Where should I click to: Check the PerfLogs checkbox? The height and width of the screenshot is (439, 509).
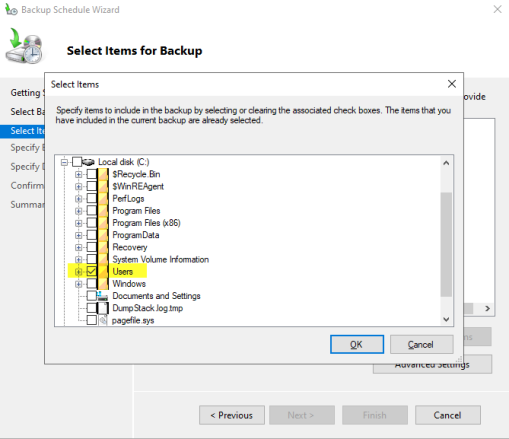click(92, 198)
